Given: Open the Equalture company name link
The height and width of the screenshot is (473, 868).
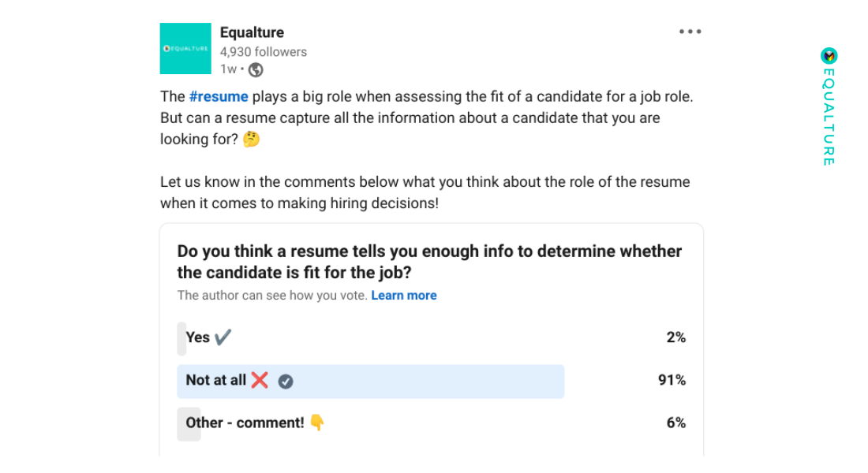Looking at the screenshot, I should pos(252,32).
